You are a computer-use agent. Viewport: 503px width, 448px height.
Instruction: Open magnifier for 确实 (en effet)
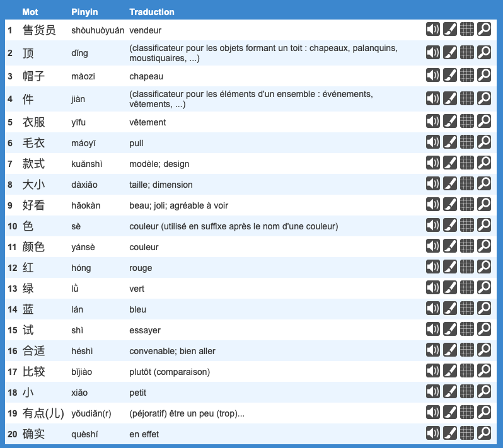pos(483,434)
